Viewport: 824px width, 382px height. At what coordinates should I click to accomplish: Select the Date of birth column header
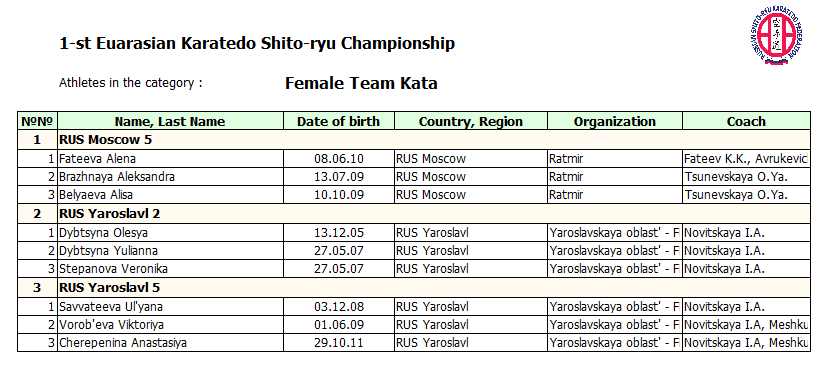338,121
